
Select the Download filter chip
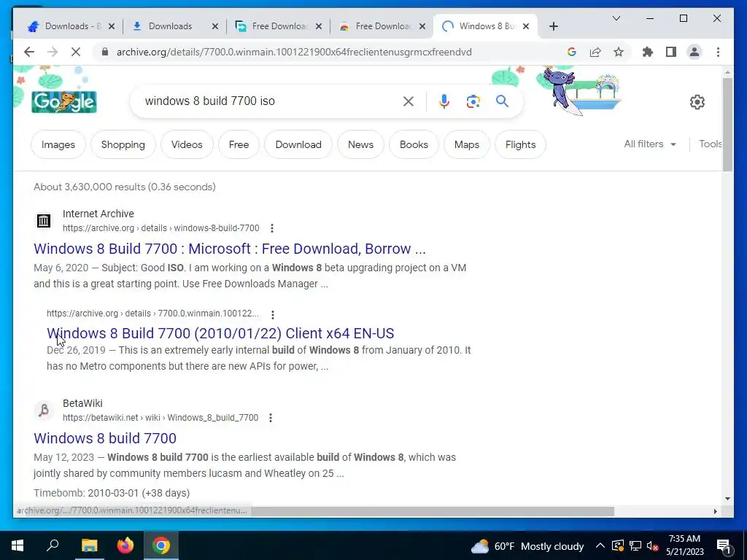(298, 144)
